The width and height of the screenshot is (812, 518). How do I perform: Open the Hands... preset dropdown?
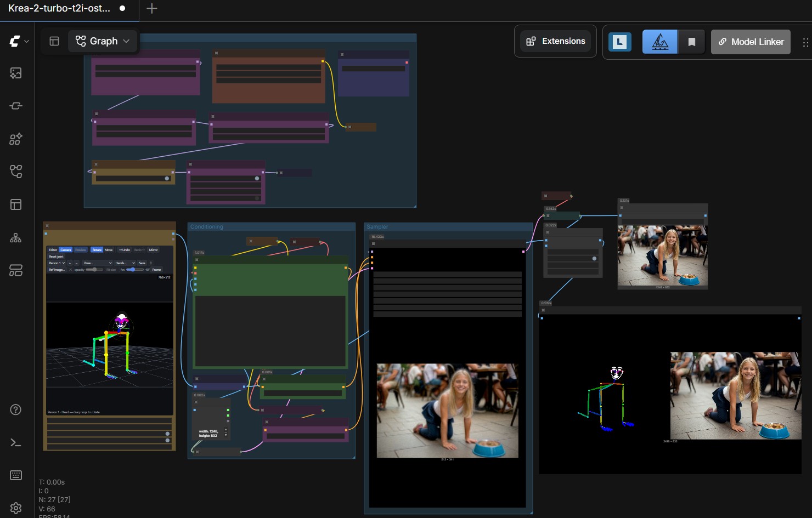(125, 263)
